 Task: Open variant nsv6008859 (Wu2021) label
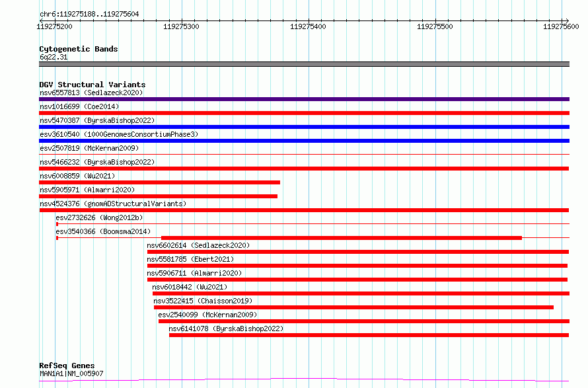click(x=77, y=176)
